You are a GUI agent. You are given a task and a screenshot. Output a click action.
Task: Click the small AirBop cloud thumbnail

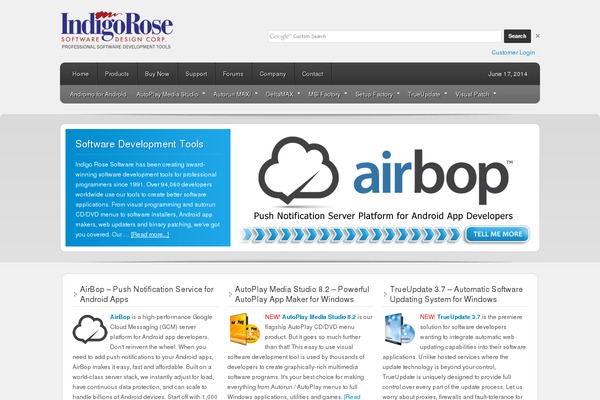coord(90,329)
